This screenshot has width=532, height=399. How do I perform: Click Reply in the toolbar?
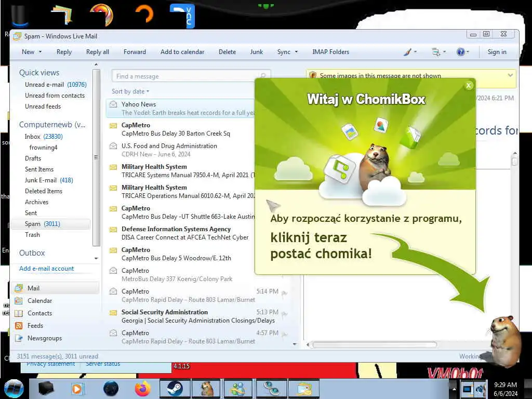64,52
